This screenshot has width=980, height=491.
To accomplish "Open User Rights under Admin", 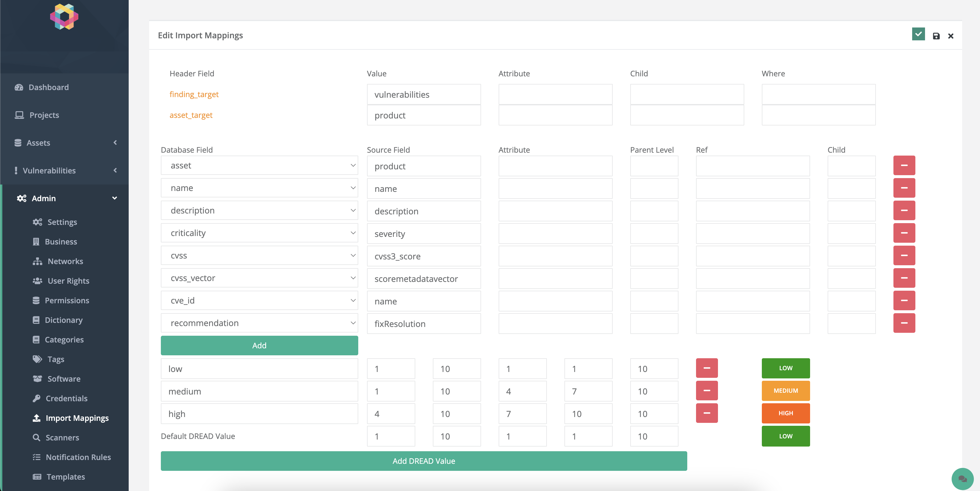I will 61,281.
